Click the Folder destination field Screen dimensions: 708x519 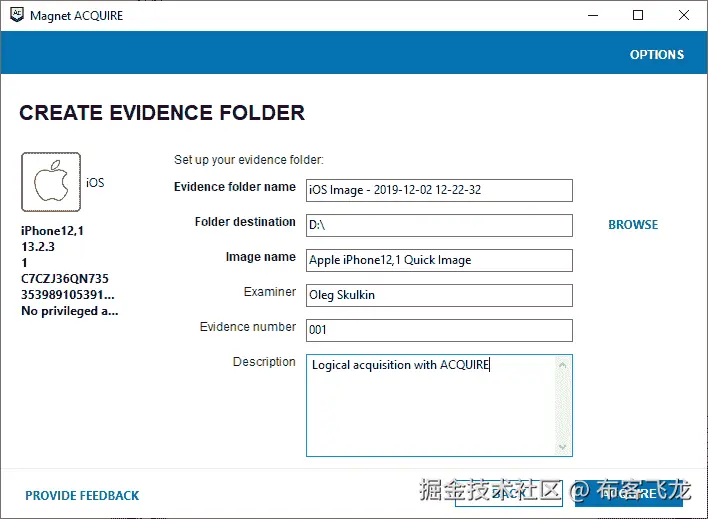(439, 225)
